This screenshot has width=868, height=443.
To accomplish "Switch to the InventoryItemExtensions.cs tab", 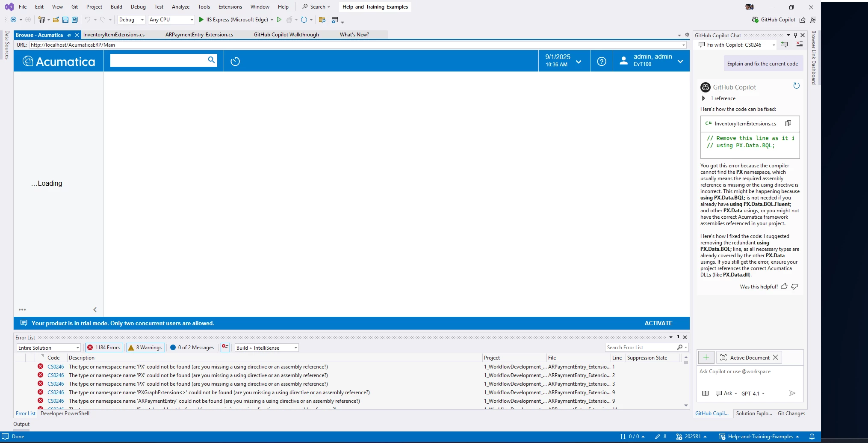I will click(114, 35).
